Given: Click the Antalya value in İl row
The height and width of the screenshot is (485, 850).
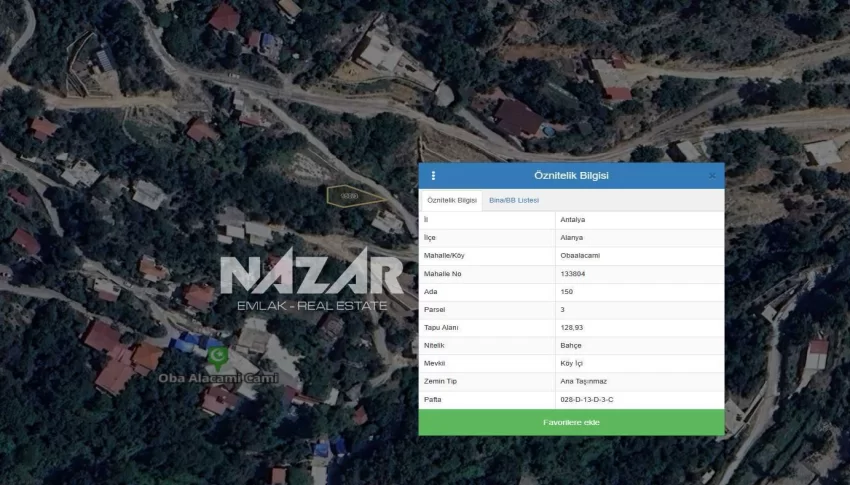Looking at the screenshot, I should [x=575, y=219].
